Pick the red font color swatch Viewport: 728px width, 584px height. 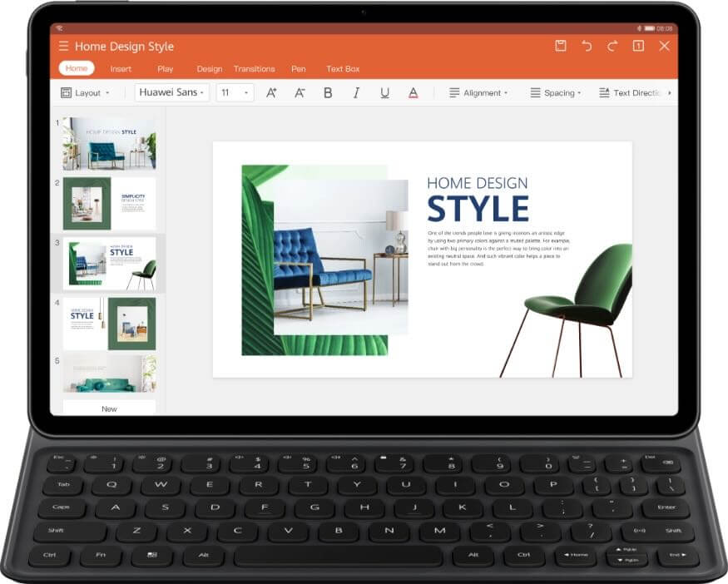(x=413, y=93)
